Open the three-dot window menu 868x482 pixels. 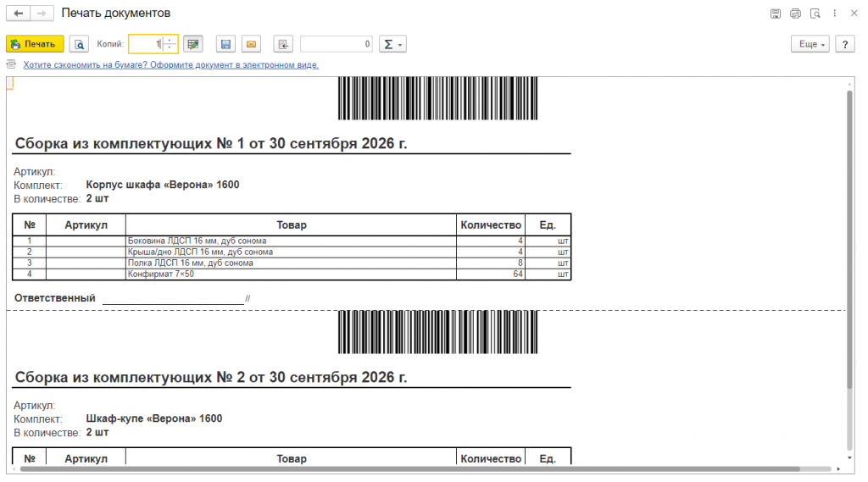click(x=835, y=14)
